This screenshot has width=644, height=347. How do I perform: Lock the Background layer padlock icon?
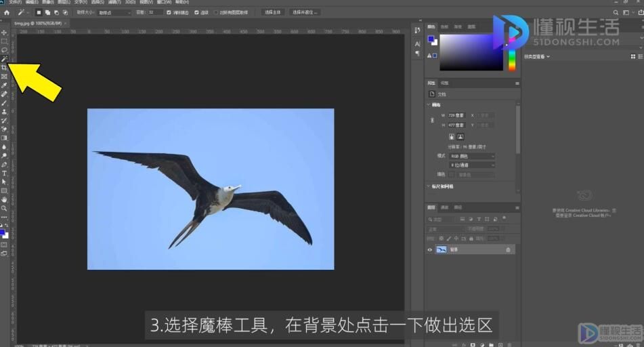(x=508, y=249)
